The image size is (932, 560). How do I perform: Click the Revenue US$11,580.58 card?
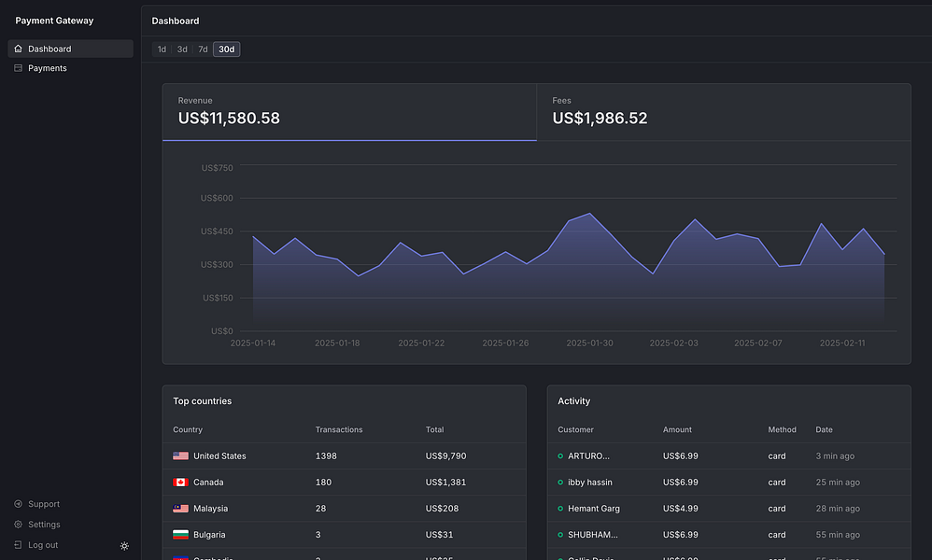(349, 112)
